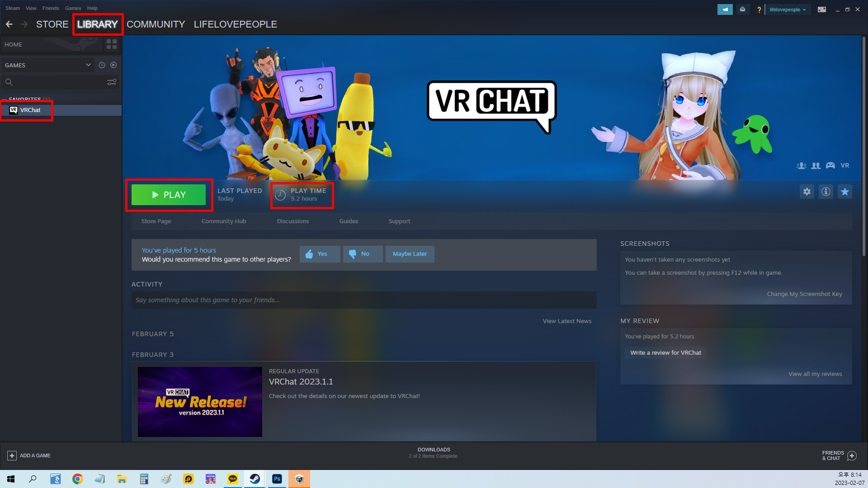Open the Support link

(x=400, y=221)
